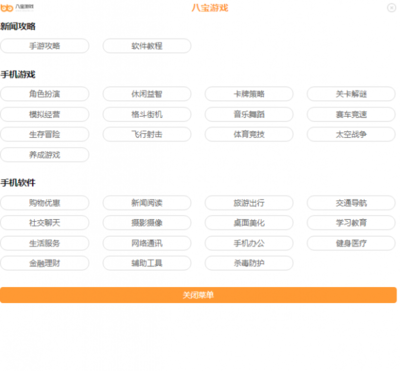Click the orange 关闭菜单 button
Image resolution: width=400 pixels, height=371 pixels.
tap(198, 295)
